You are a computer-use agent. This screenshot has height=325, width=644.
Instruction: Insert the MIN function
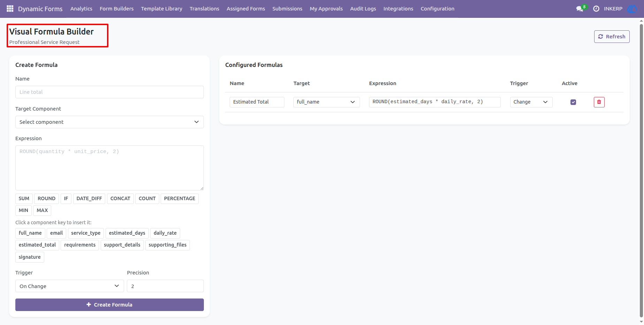tap(24, 211)
